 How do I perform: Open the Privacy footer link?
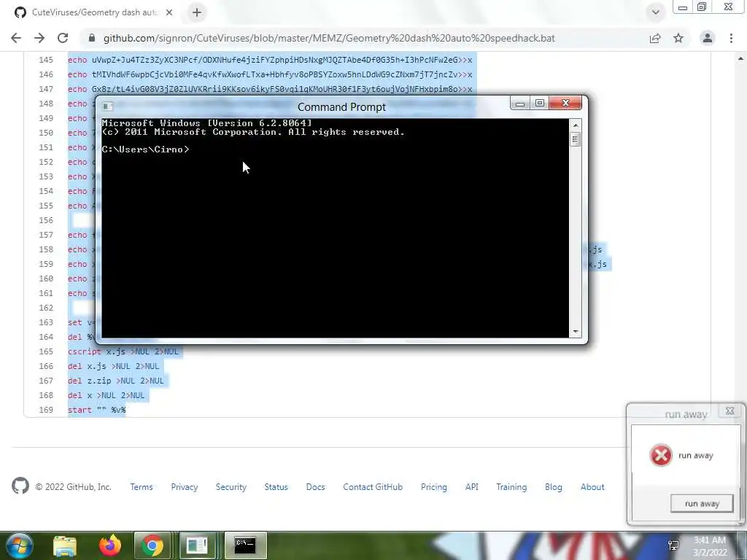pos(185,486)
